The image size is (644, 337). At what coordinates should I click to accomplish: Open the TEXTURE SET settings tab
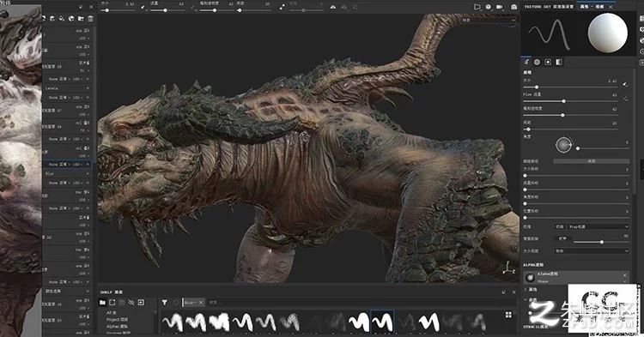point(549,7)
